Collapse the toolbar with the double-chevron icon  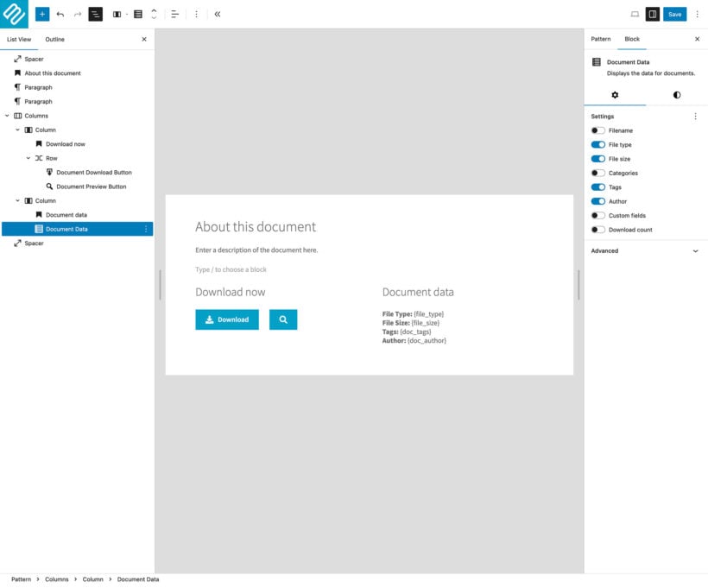point(217,14)
